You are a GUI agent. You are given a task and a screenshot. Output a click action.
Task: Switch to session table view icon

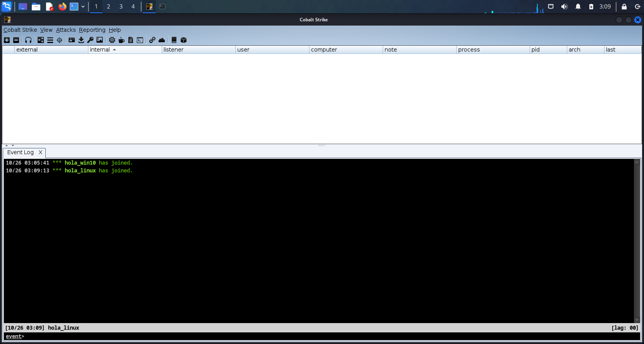[50, 40]
